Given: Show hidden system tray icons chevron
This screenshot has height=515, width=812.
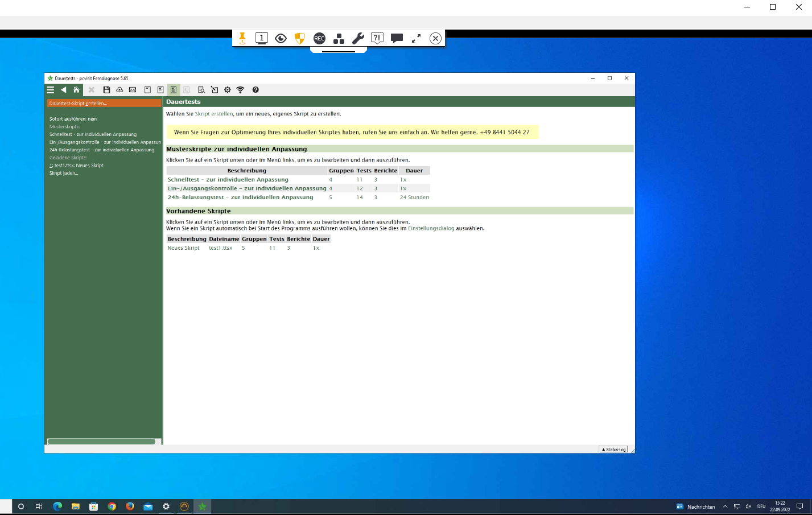Looking at the screenshot, I should pos(725,506).
